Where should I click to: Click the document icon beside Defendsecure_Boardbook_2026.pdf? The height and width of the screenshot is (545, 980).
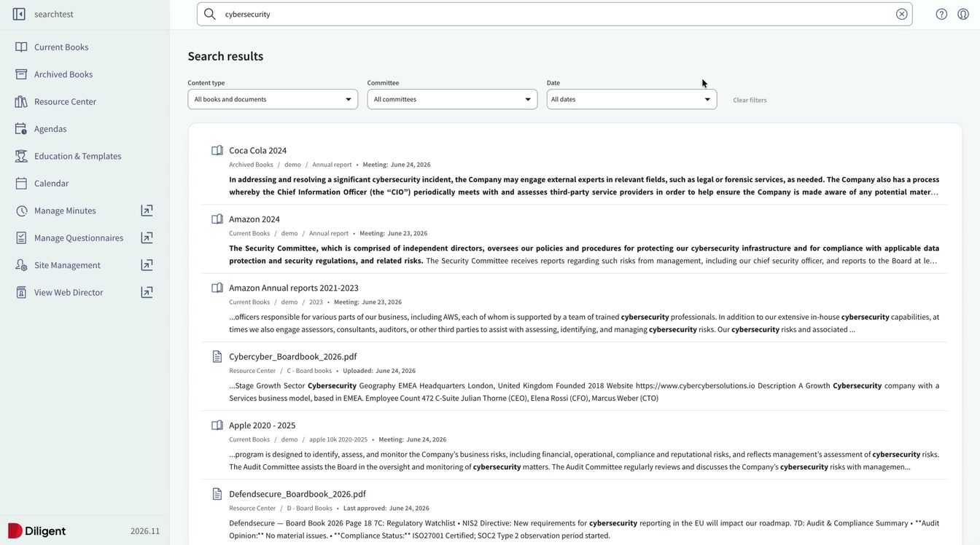[217, 494]
